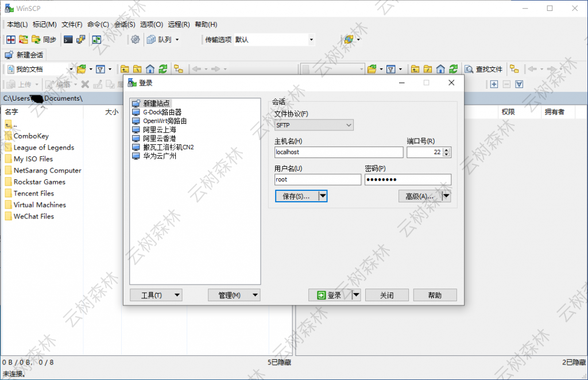Click the synchronize directories icon
Image resolution: width=588 pixels, height=380 pixels.
click(23, 40)
